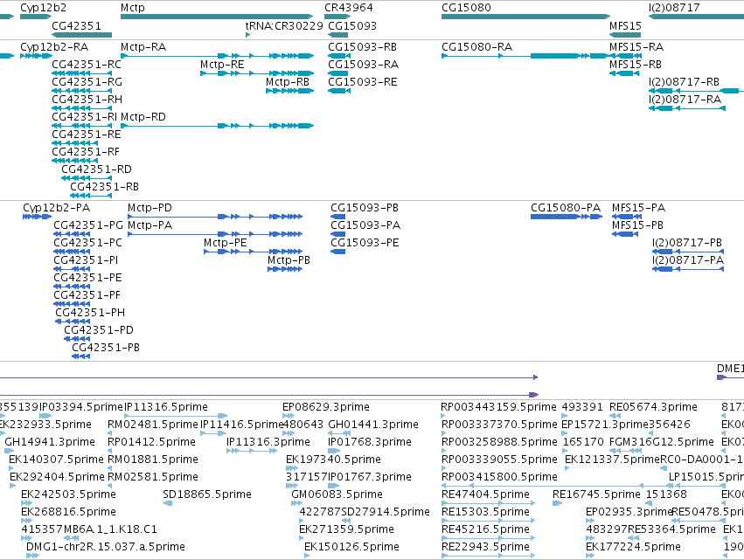Screen dimensions: 744x560
Task: Select the DMG1-chr2R.15.037.a.5prime EST label
Action: (x=105, y=547)
